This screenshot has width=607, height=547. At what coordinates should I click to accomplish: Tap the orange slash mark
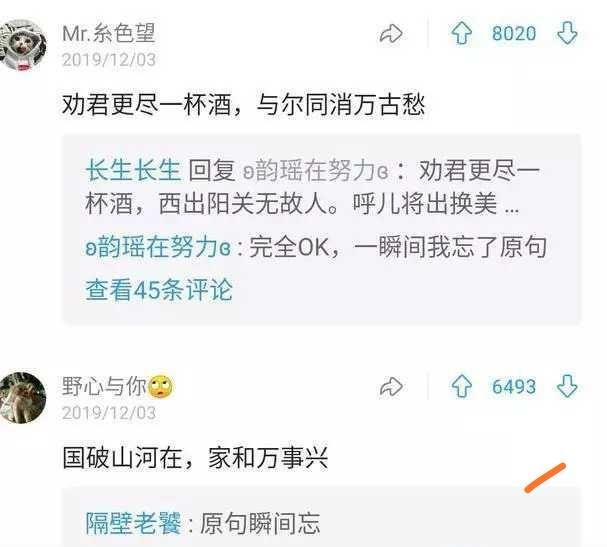(545, 478)
